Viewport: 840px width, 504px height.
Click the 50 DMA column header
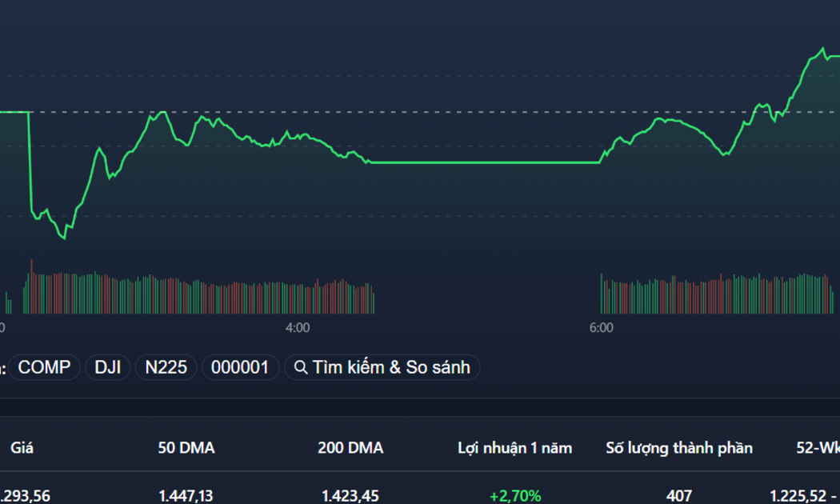pyautogui.click(x=186, y=448)
